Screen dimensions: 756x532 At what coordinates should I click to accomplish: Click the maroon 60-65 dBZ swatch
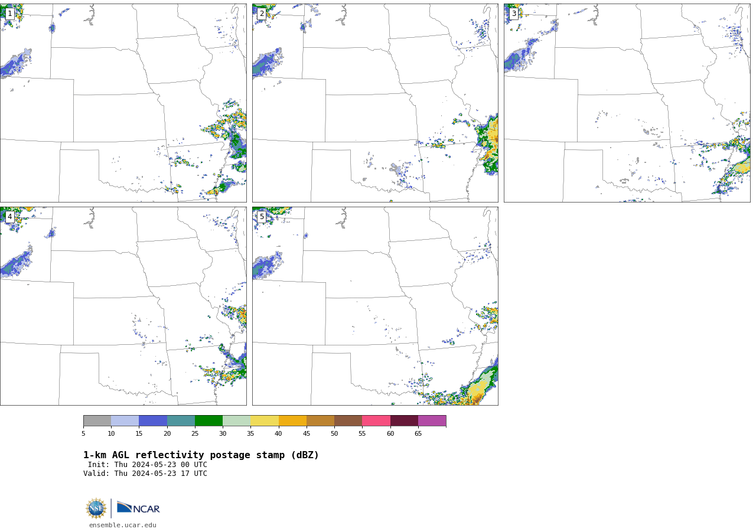(404, 421)
